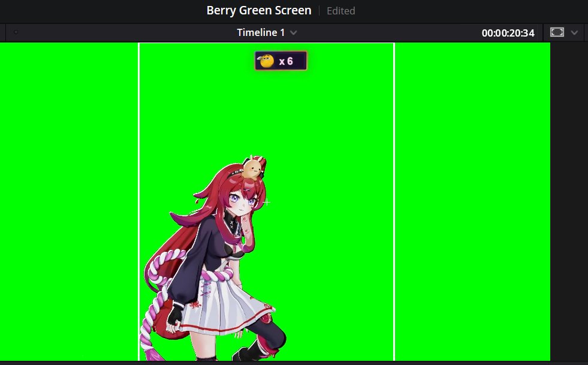588x365 pixels.
Task: Click the small dot indicator left of Timeline 1
Action: [16, 32]
